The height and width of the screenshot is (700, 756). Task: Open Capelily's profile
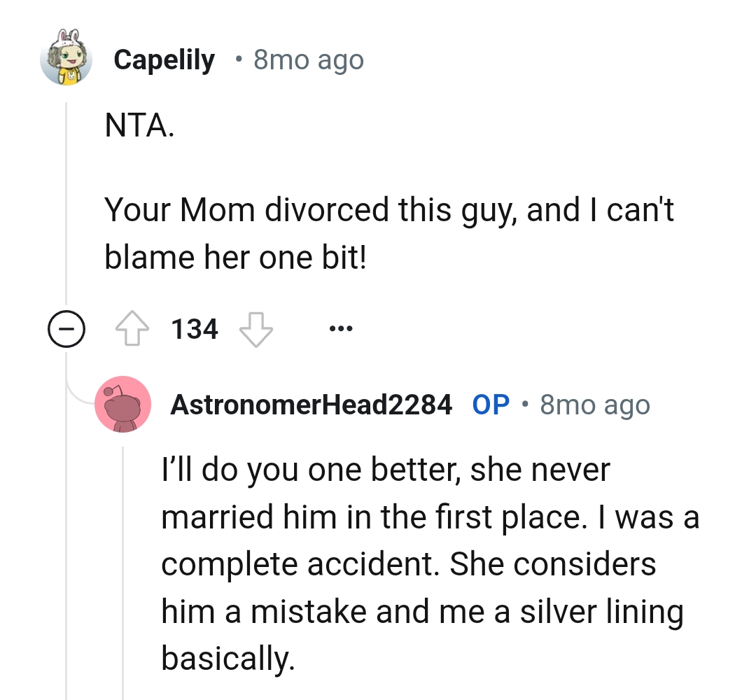click(x=164, y=59)
